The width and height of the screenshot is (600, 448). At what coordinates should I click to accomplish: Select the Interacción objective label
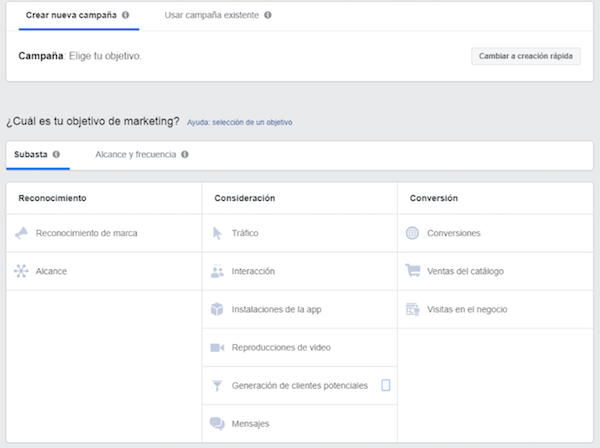[x=253, y=271]
